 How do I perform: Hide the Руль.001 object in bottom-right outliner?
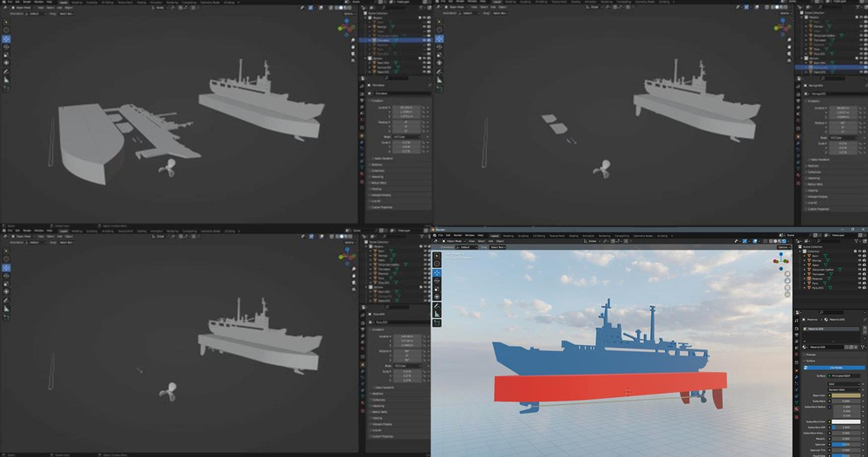tap(860, 286)
